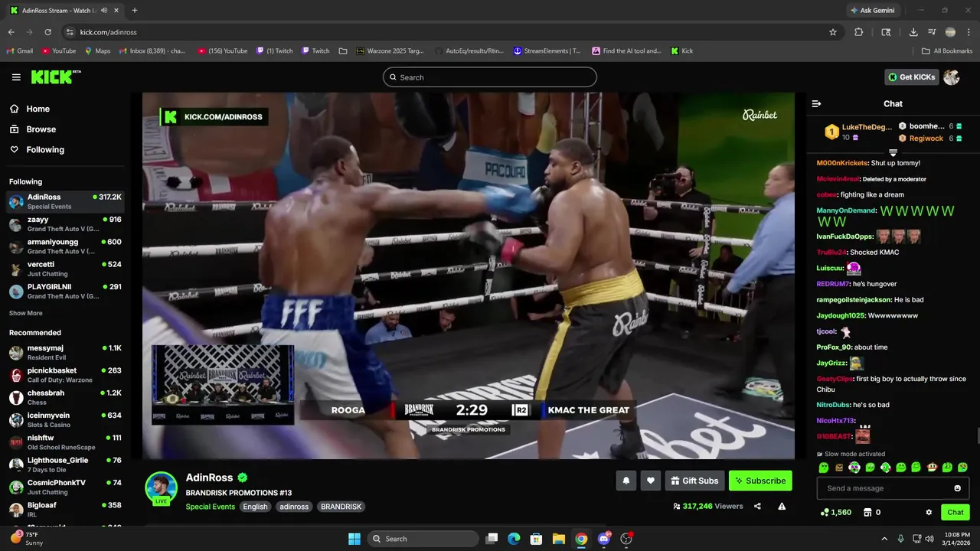980x551 pixels.
Task: Bookmark page with star icon
Action: 833,32
